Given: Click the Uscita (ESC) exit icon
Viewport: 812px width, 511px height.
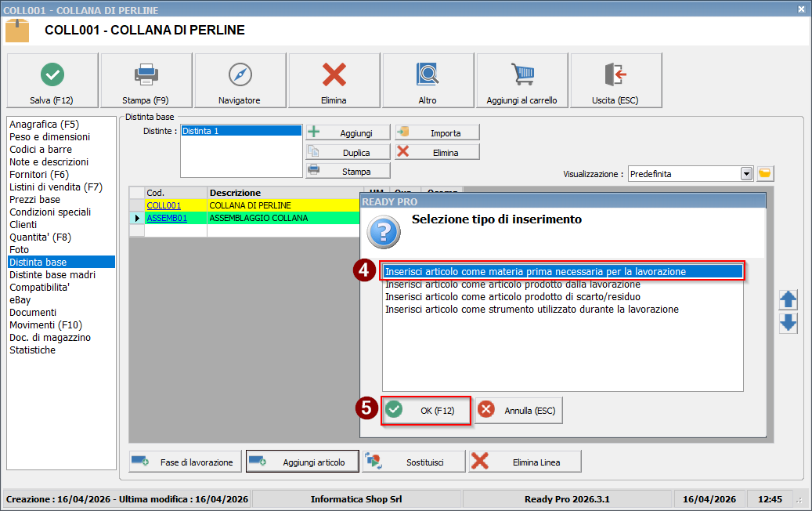Looking at the screenshot, I should click(x=615, y=74).
